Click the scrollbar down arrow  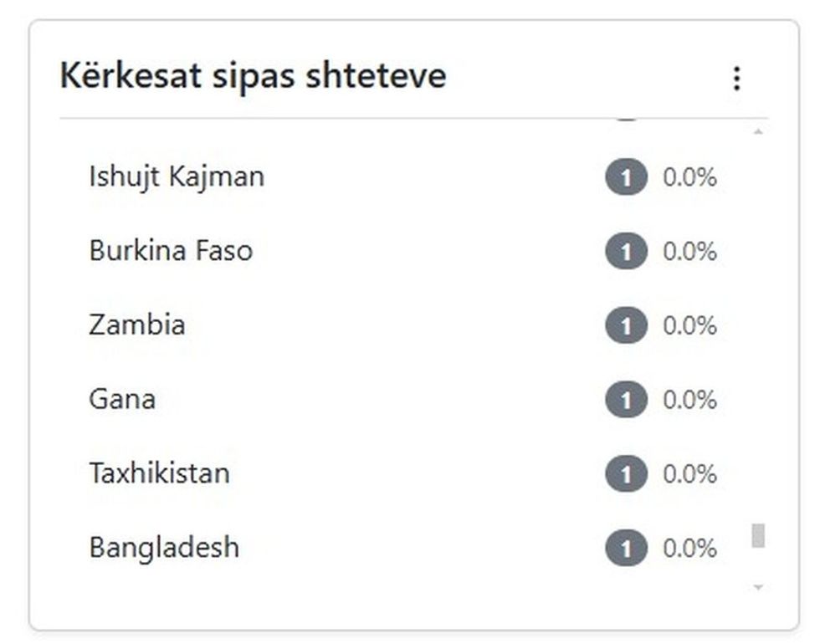click(758, 585)
